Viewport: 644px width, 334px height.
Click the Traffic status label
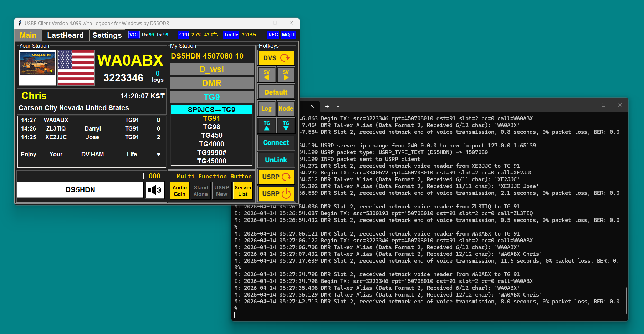pyautogui.click(x=231, y=35)
